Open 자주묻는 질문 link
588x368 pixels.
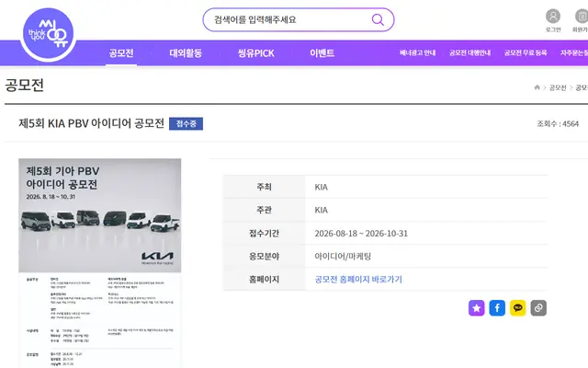coord(574,53)
